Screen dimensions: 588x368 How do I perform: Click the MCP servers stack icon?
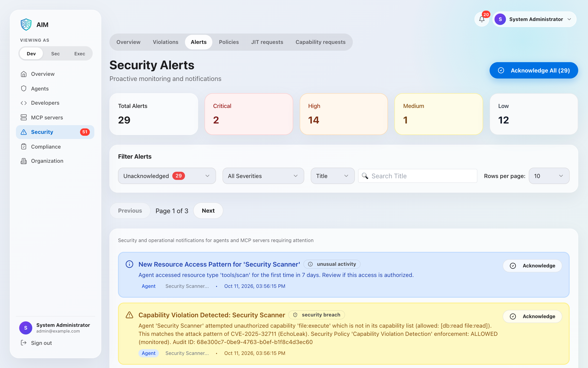(24, 117)
